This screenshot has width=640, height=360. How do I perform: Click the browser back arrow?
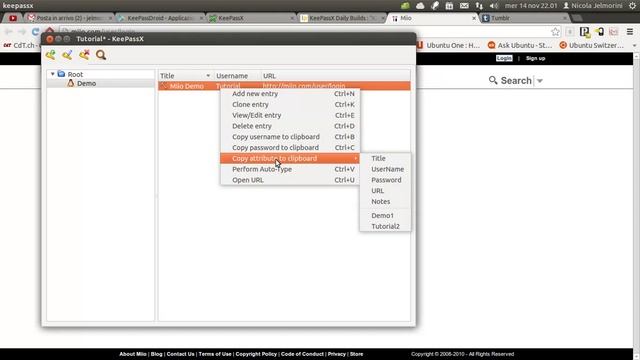(x=9, y=31)
